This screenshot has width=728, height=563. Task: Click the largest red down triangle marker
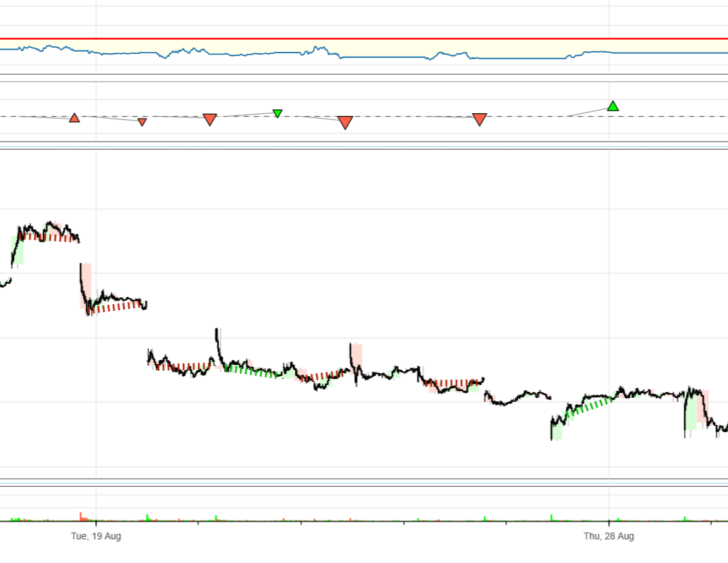click(345, 122)
